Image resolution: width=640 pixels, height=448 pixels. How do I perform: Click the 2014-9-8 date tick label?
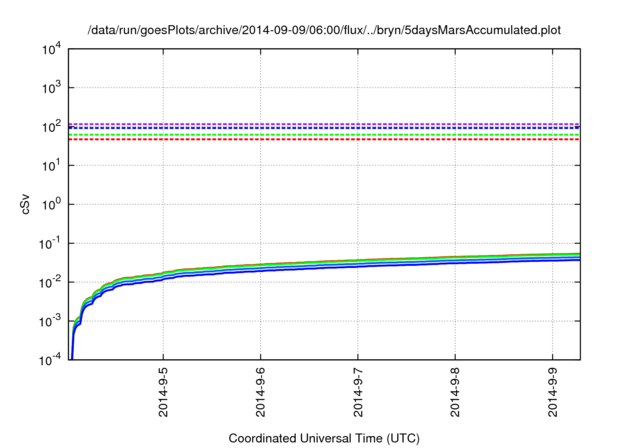455,392
